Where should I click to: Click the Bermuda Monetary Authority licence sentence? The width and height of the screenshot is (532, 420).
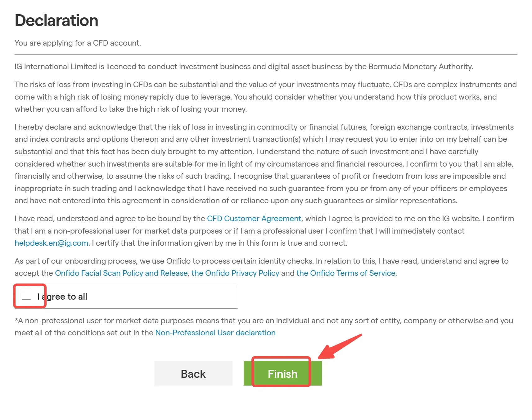click(244, 67)
